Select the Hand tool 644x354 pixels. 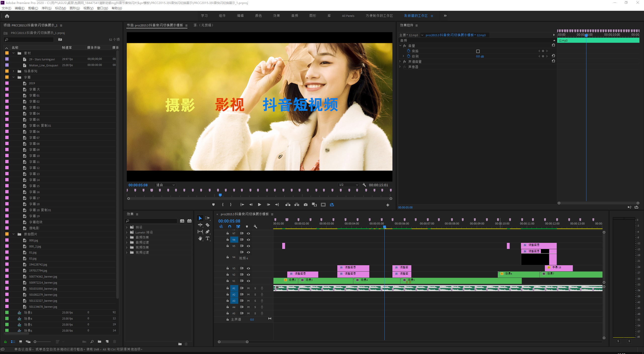200,238
